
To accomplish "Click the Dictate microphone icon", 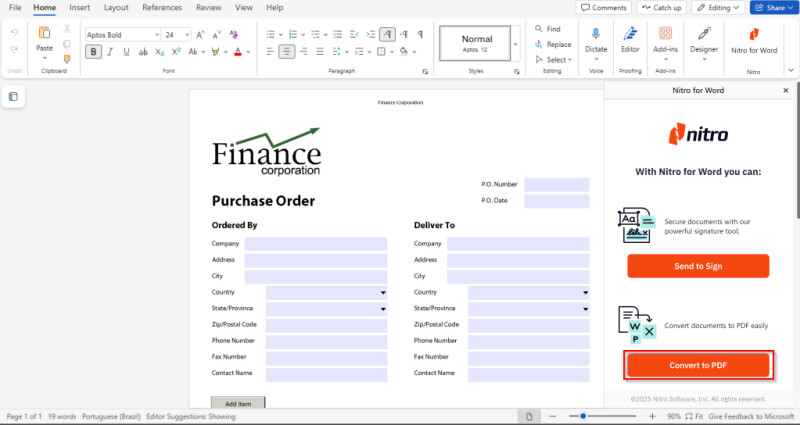I will tap(596, 35).
